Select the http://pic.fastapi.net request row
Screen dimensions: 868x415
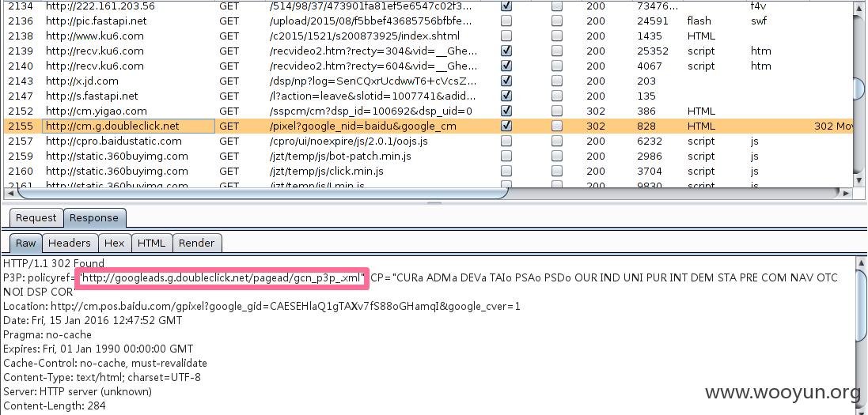427,21
